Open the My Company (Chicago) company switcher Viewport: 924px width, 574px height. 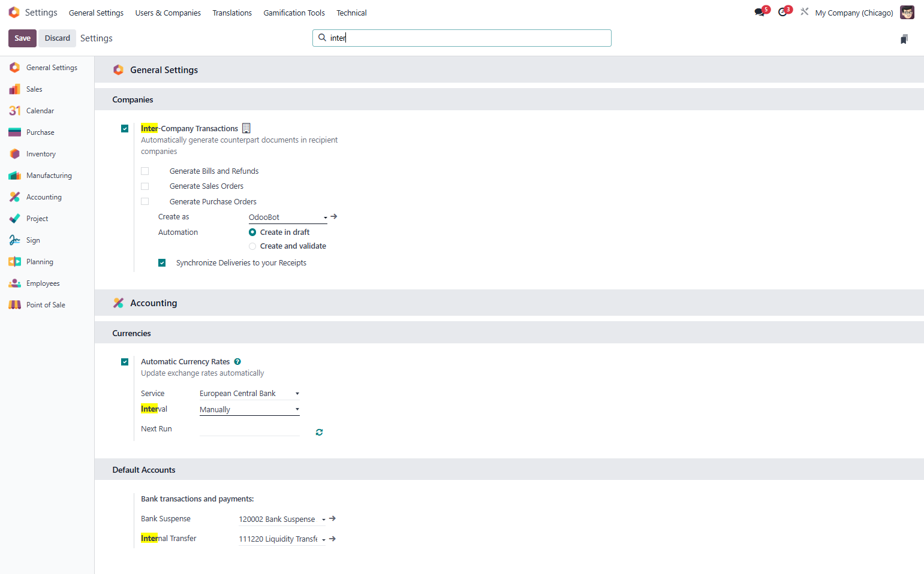click(x=854, y=13)
